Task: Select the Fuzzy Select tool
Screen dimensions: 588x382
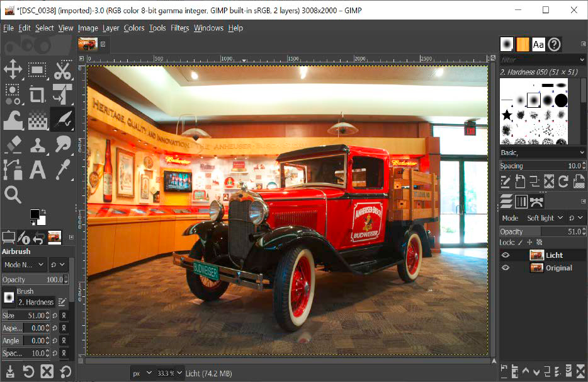Action: click(13, 95)
